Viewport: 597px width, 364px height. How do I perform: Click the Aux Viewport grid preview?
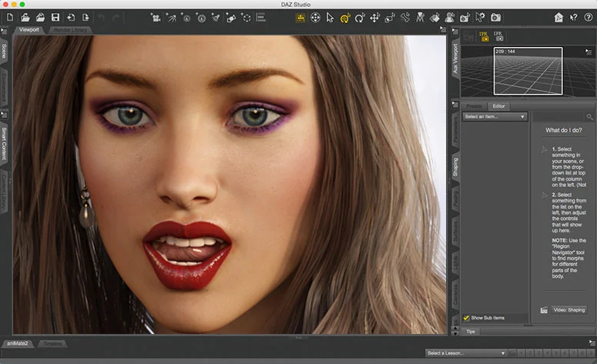click(527, 72)
